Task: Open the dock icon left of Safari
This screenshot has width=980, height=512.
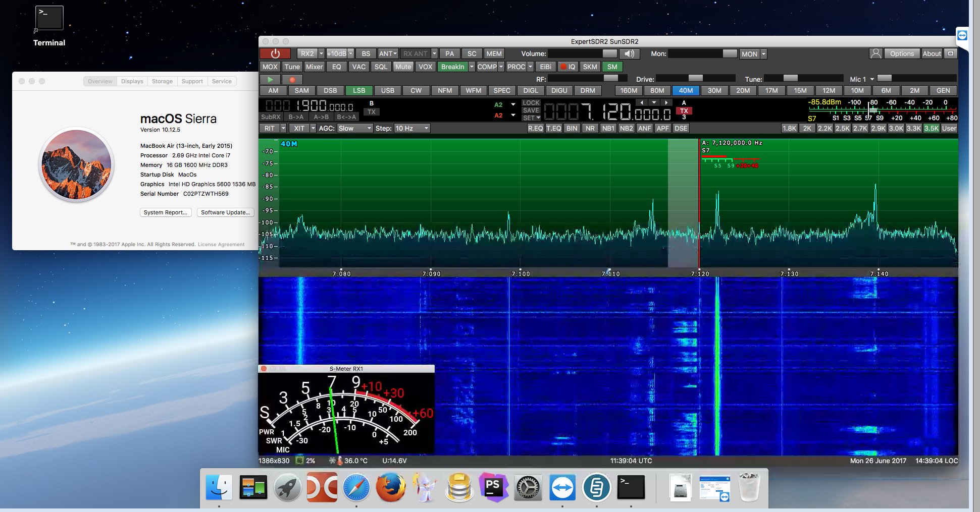Action: [322, 487]
